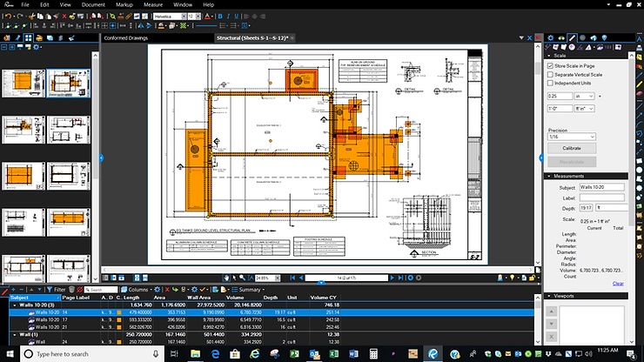Click the line style preview in toolbar
Viewport: 644px width, 362px height.
coord(206,25)
